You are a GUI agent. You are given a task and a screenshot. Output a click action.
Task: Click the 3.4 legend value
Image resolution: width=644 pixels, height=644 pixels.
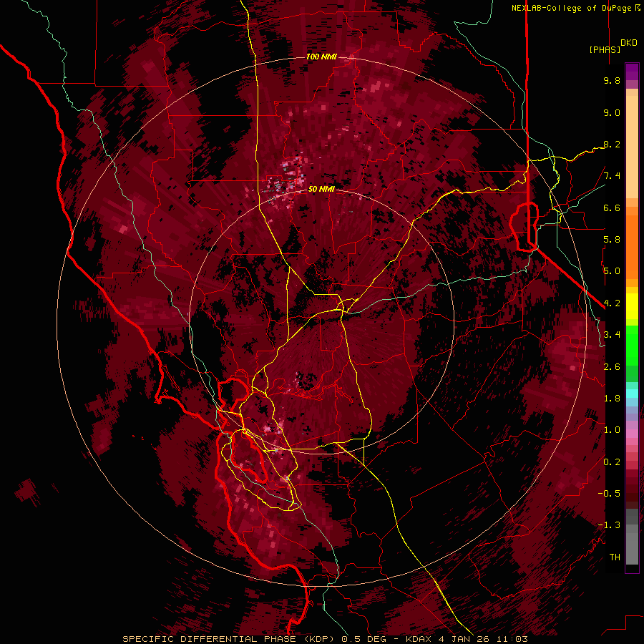(612, 335)
